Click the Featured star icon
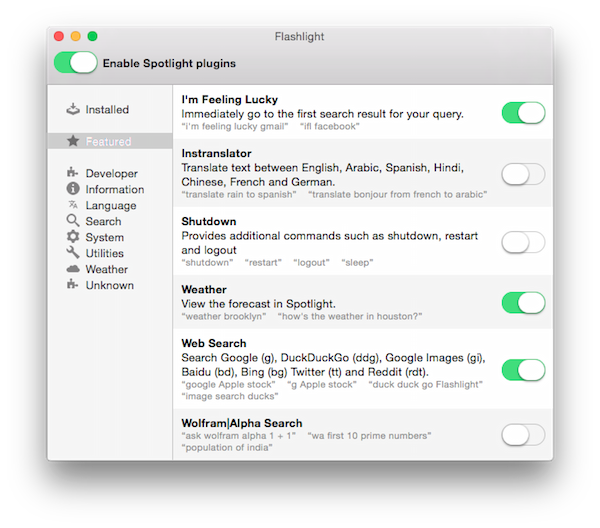 [73, 141]
